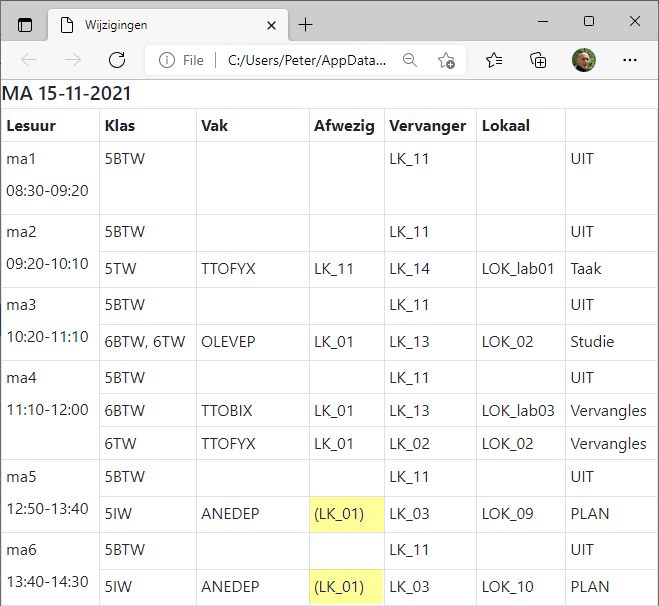
Task: Open the user profile avatar
Action: (x=584, y=60)
